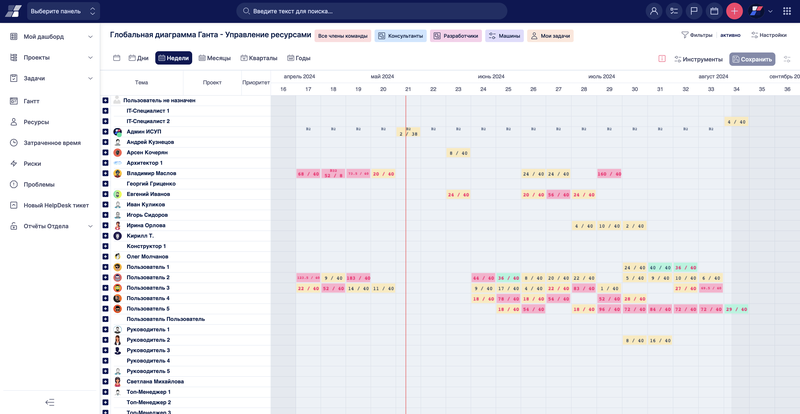
Task: Open user profile icon in header
Action: click(654, 11)
